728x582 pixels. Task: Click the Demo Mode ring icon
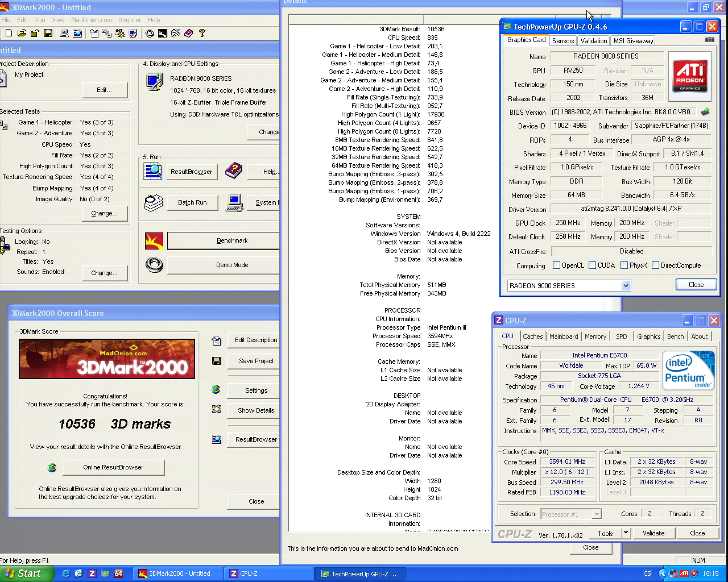[154, 265]
